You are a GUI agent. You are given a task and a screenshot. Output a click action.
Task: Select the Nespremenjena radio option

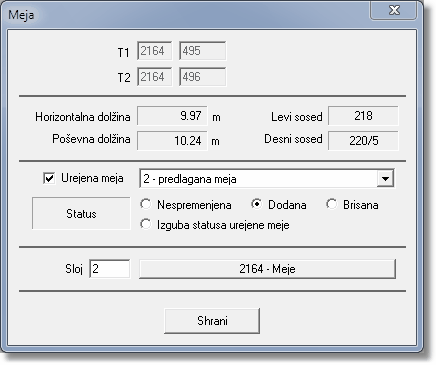pos(146,204)
